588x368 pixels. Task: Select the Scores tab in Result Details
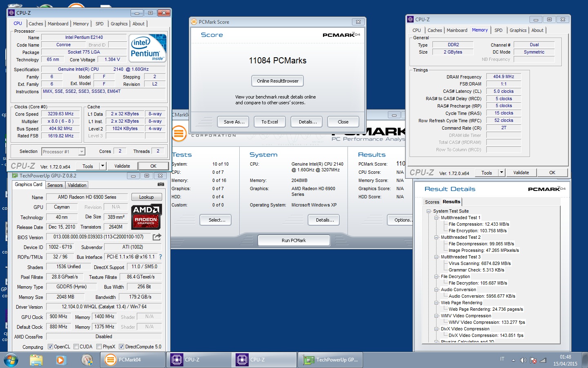[x=432, y=202]
